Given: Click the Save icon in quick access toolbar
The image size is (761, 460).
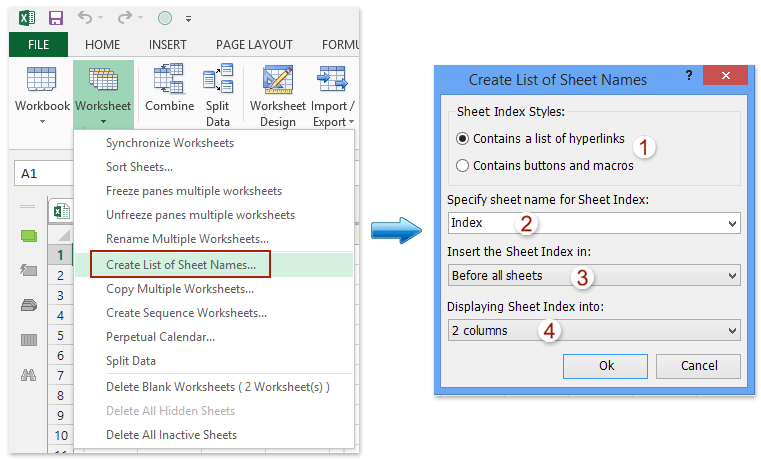Looking at the screenshot, I should 55,17.
